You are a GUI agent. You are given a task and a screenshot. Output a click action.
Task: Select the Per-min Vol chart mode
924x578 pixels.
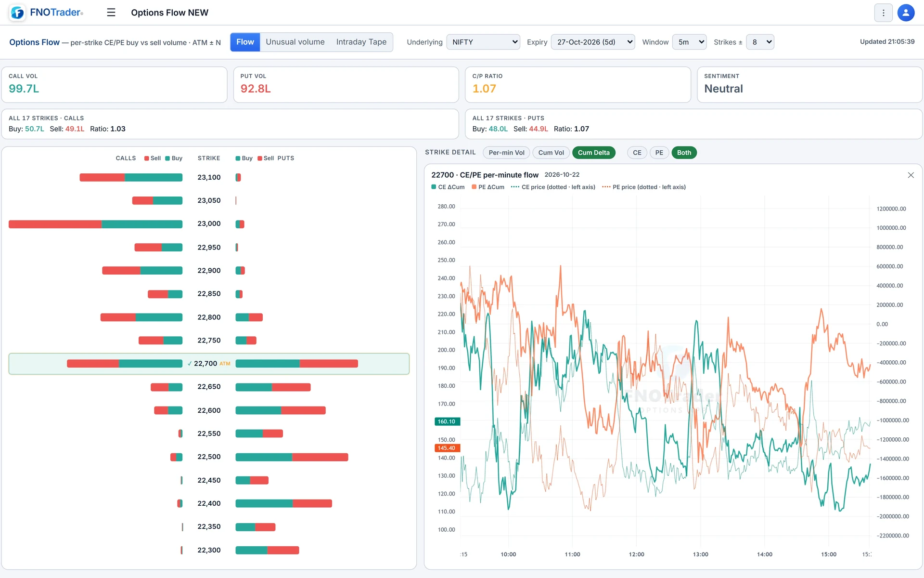(x=506, y=153)
